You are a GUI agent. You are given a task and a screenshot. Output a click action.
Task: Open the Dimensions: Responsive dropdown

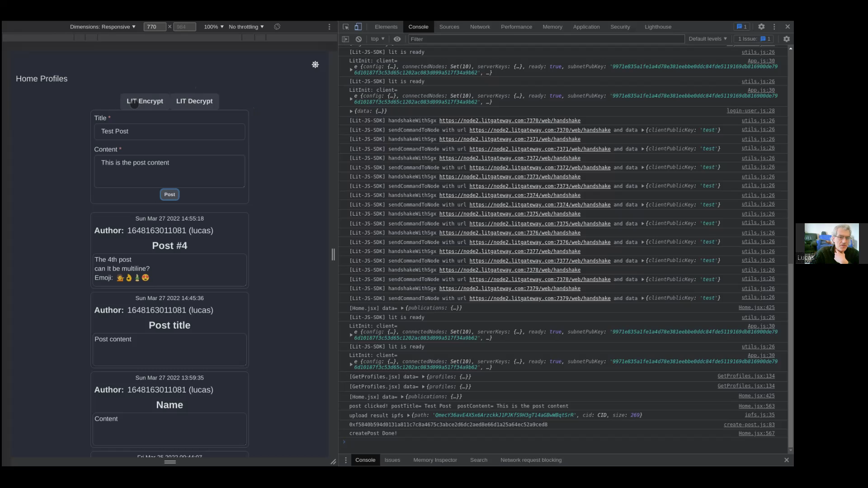pos(103,27)
